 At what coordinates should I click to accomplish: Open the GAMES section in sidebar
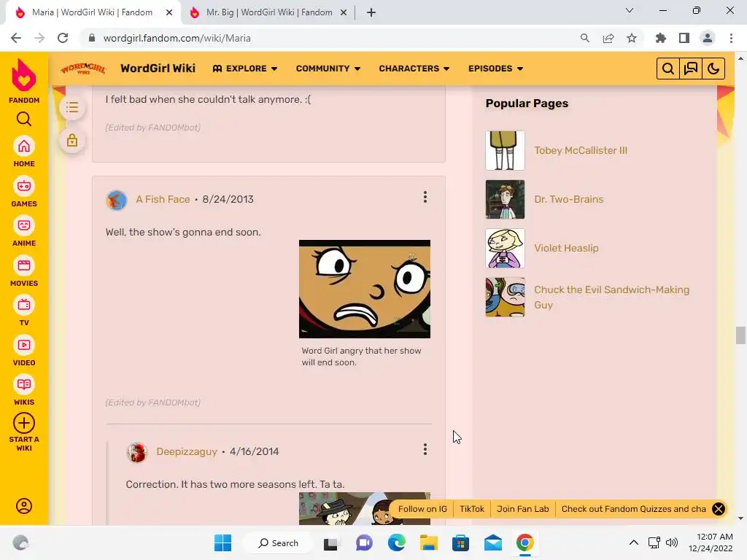[24, 192]
